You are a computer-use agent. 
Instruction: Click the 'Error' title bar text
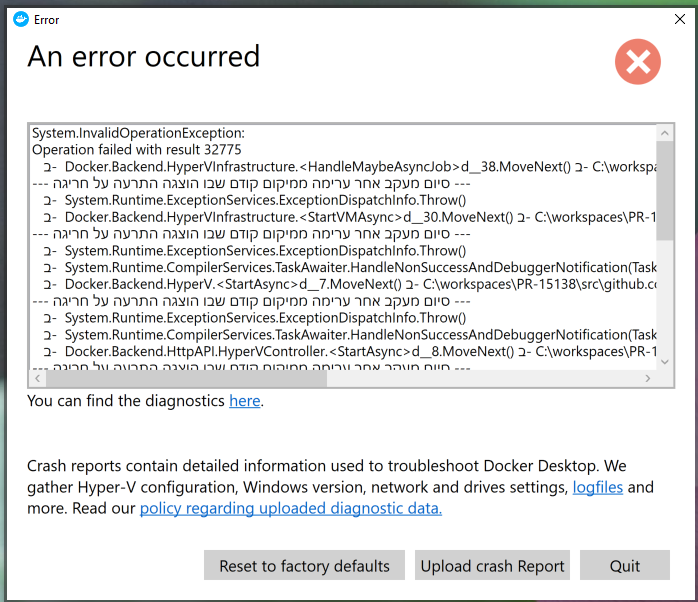[x=46, y=20]
